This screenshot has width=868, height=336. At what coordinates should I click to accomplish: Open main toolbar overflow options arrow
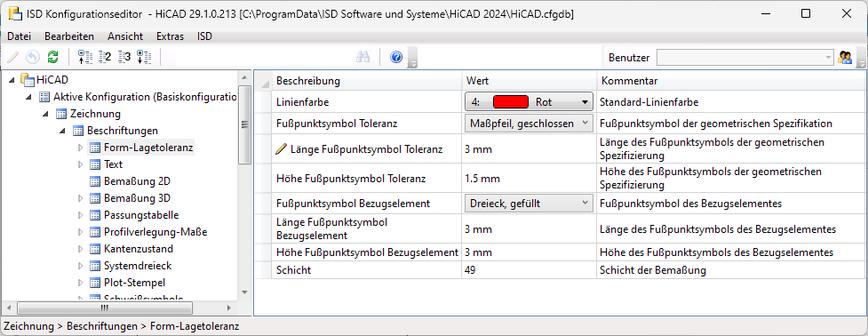click(x=412, y=59)
